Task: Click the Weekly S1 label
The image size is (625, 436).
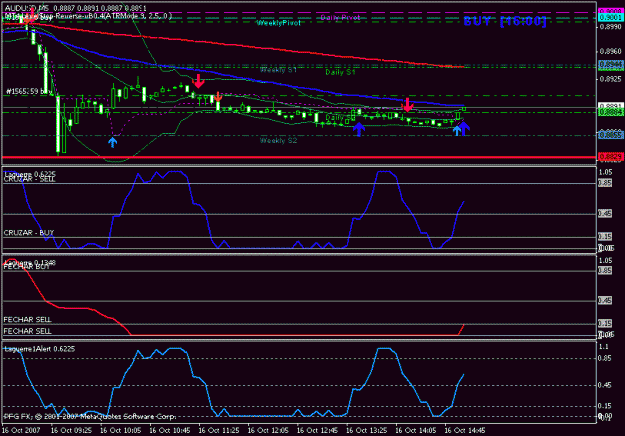Action: [278, 70]
